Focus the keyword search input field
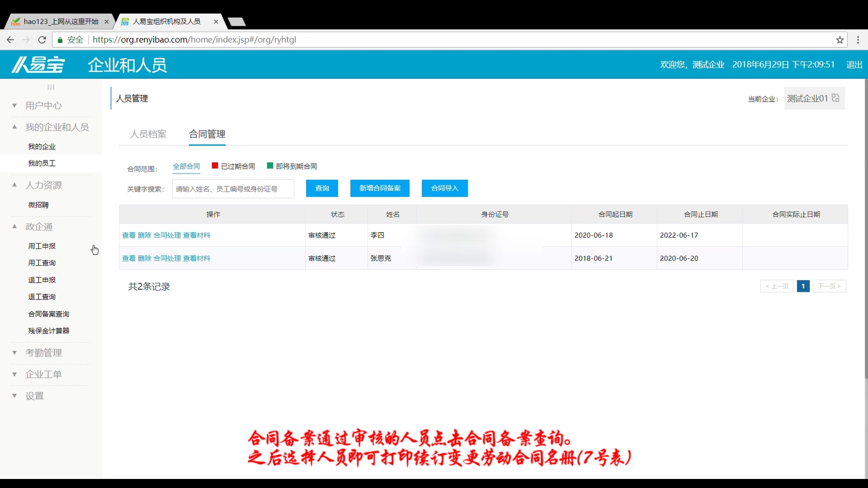The height and width of the screenshot is (488, 868). [x=233, y=189]
